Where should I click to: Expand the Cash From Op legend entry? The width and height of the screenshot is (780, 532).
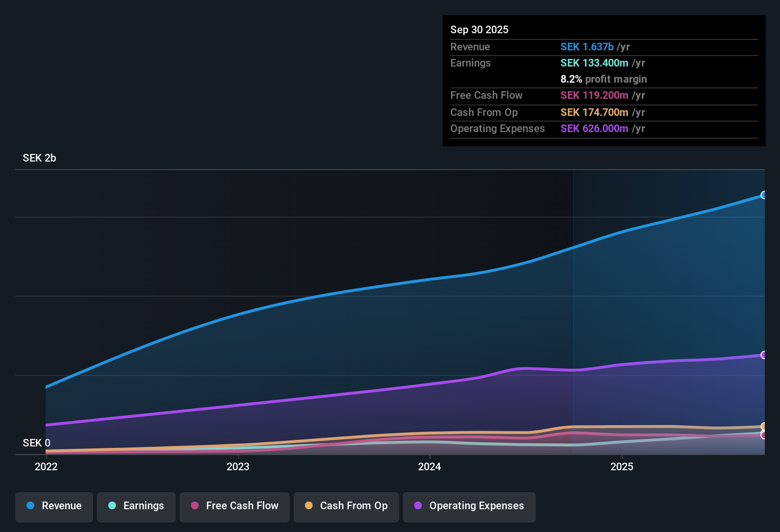click(x=346, y=506)
